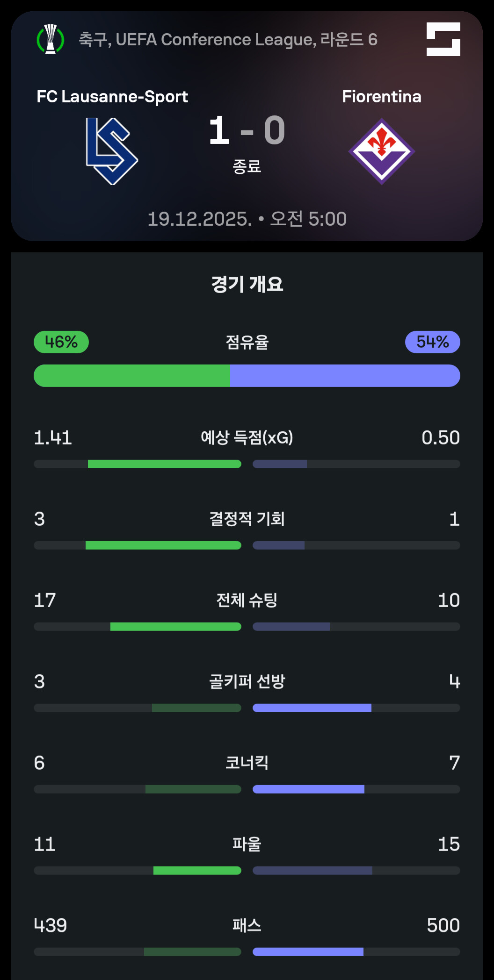Click the 경기 개요 section heading
Screen dimensions: 494x980
[247, 284]
